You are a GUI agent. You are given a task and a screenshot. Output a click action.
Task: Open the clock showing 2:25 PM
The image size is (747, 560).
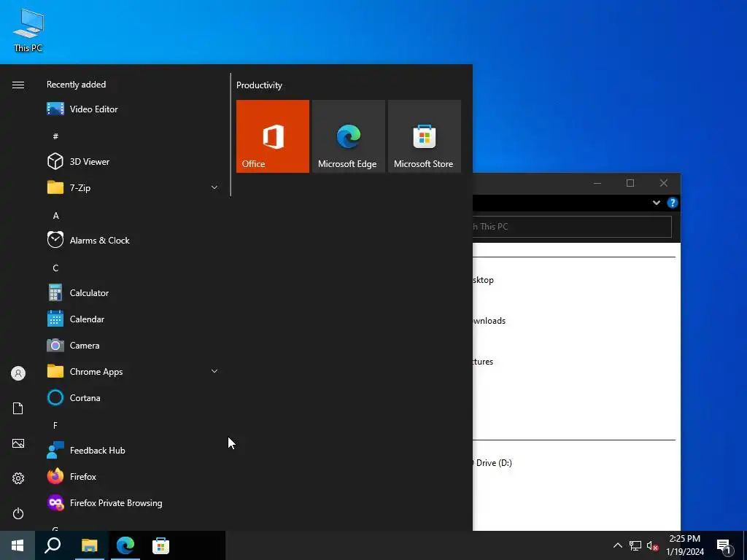[x=684, y=545]
